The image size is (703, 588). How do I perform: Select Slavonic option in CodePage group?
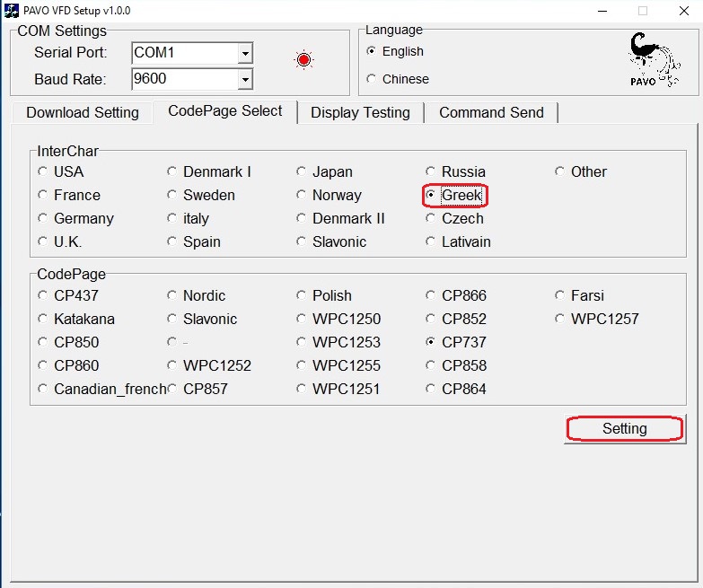[202, 319]
